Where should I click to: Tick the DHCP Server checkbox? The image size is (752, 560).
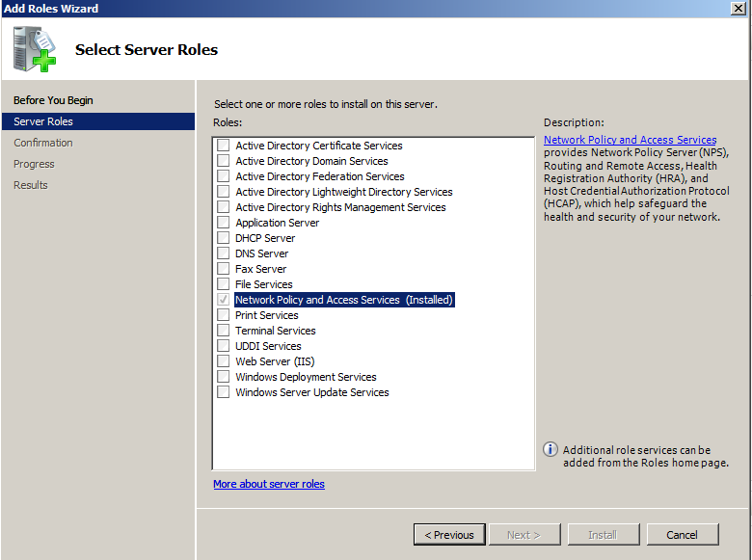click(223, 238)
